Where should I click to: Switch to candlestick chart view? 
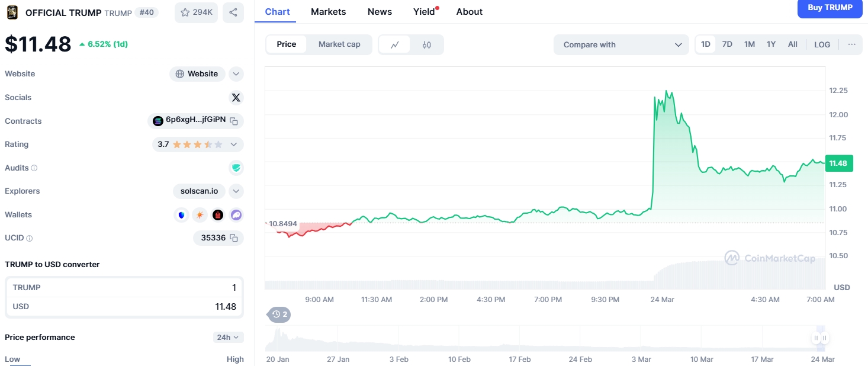[x=427, y=44]
